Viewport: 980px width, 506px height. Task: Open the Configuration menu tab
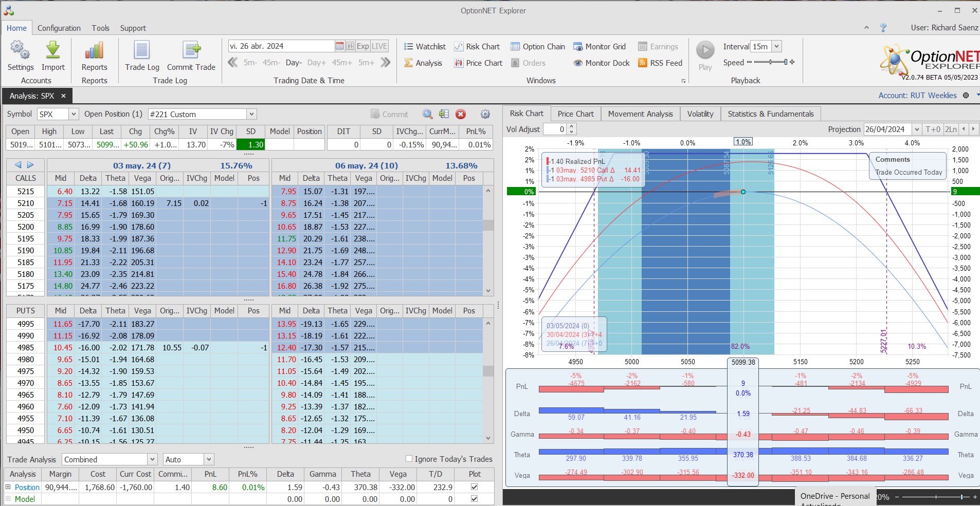[x=59, y=28]
